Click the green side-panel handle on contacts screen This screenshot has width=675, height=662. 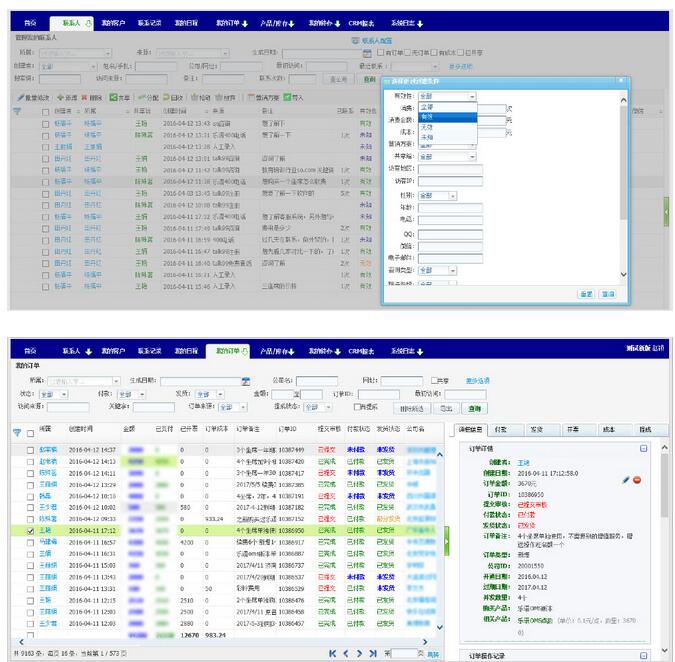[666, 211]
